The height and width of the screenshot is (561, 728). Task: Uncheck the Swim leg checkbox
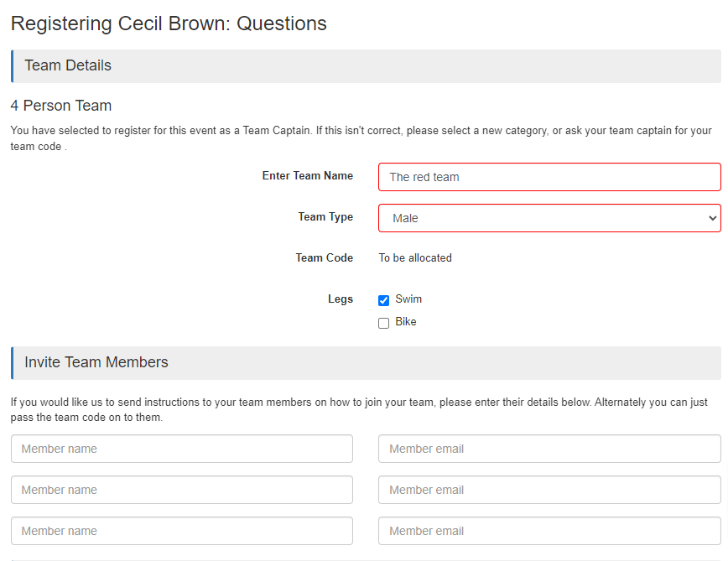pyautogui.click(x=384, y=300)
